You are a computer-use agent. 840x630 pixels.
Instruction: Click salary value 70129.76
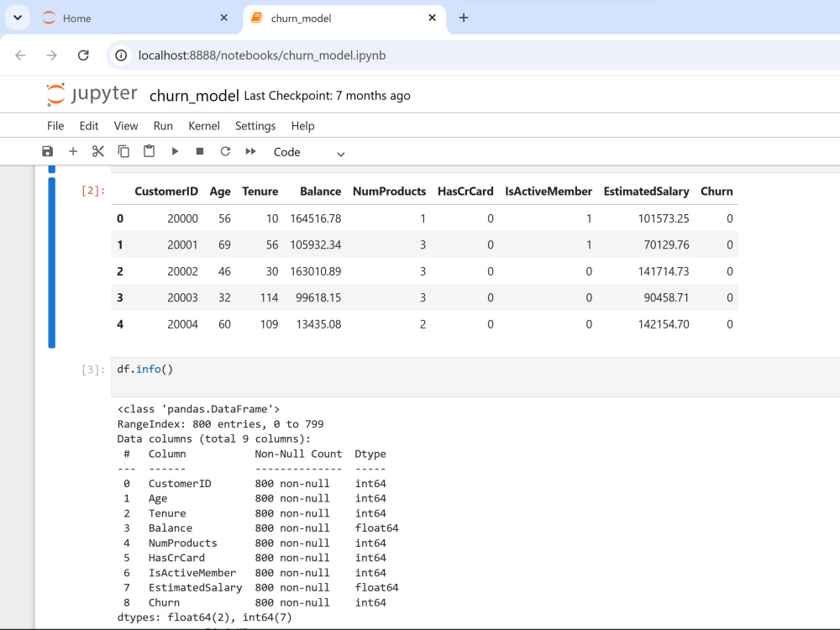click(666, 244)
